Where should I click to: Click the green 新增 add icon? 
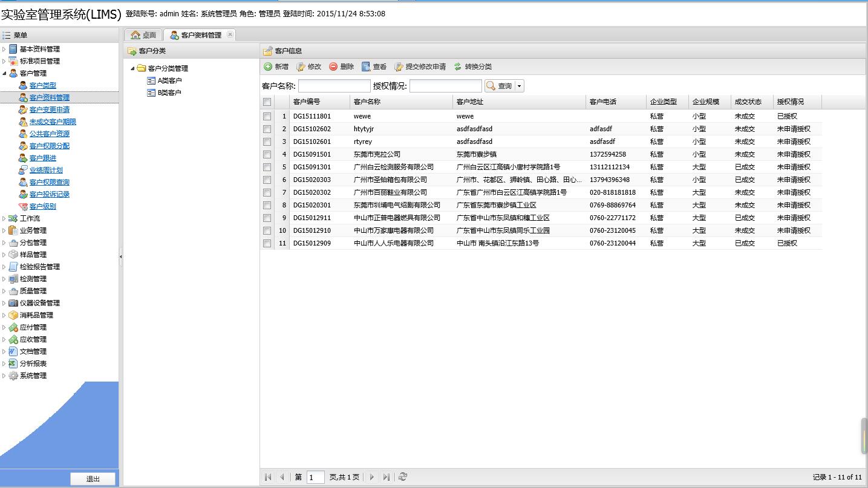point(268,67)
